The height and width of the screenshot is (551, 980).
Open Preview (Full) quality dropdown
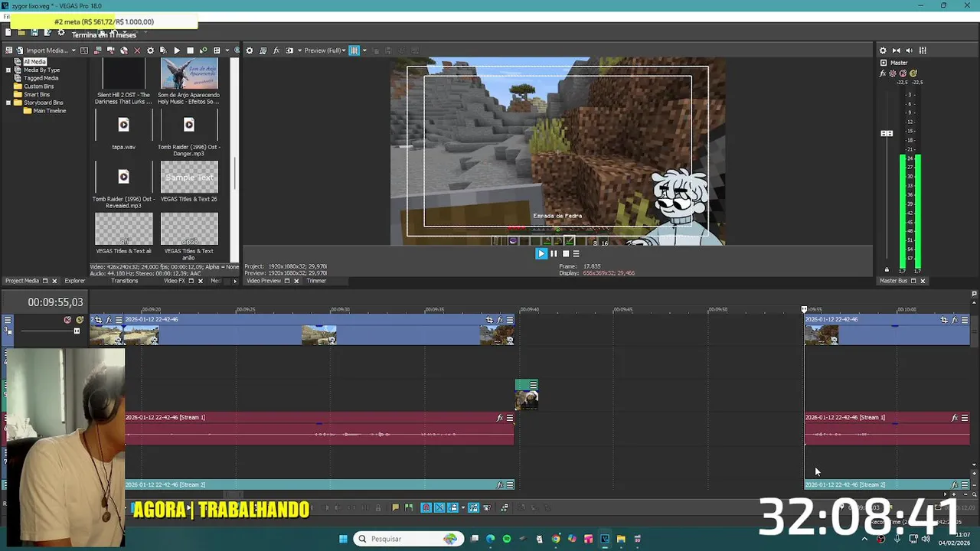point(325,51)
